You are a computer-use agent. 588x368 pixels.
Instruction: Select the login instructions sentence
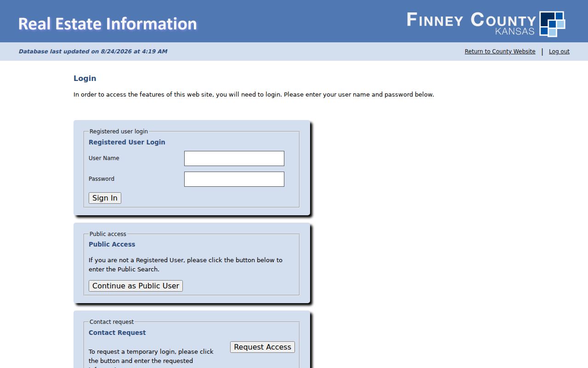pyautogui.click(x=254, y=95)
